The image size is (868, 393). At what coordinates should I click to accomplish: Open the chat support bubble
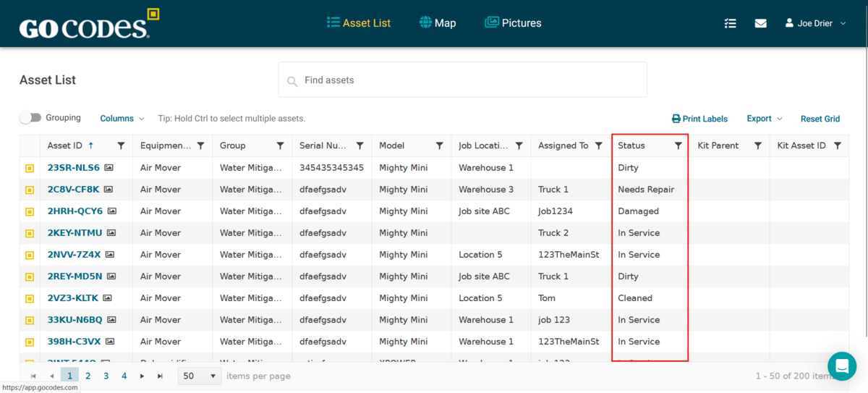842,366
